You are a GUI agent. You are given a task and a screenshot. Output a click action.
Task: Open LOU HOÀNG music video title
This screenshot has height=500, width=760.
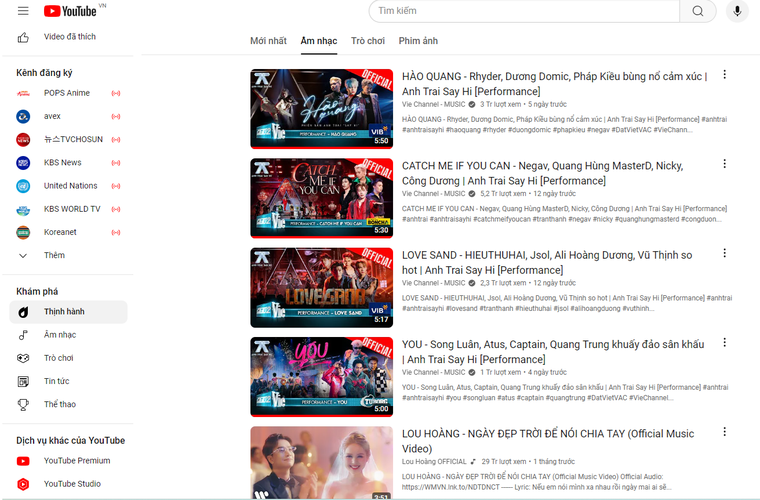click(x=548, y=441)
